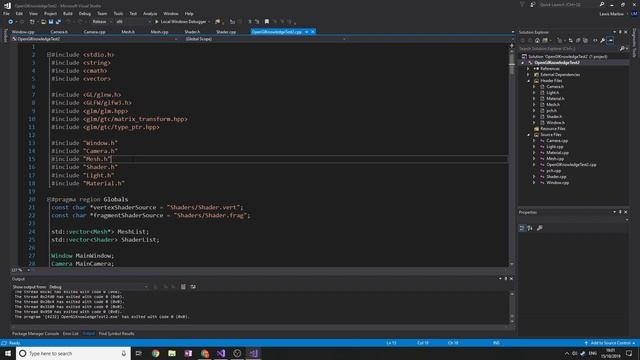Click Solution Explorer View Code icon
Screen dimensions: 640x360
click(595, 40)
